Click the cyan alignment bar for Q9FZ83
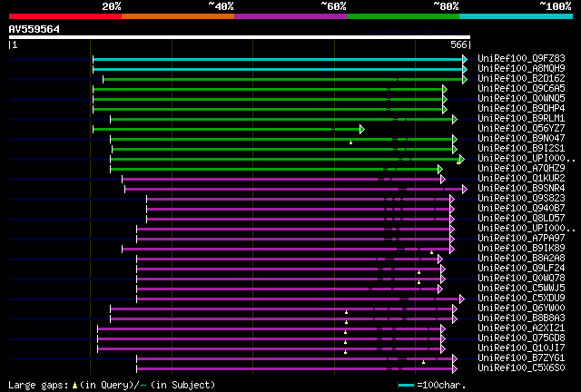 point(278,59)
